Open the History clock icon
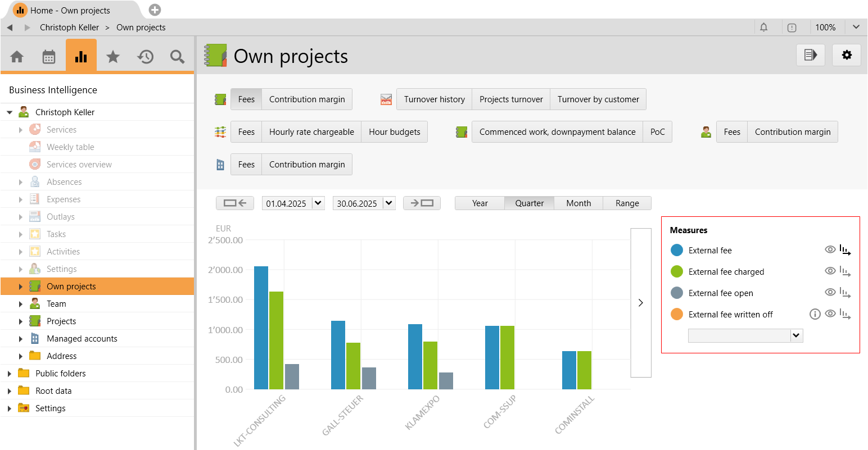This screenshot has height=450, width=868. [146, 57]
